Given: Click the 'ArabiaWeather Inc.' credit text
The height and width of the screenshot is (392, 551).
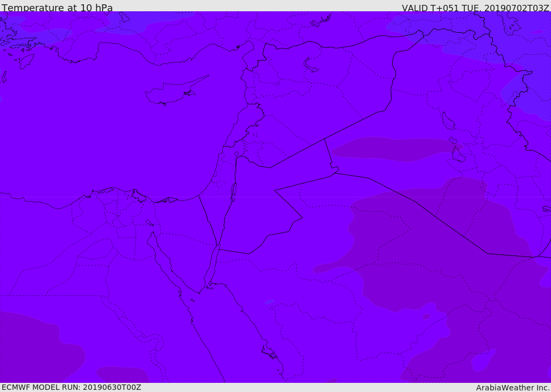Looking at the screenshot, I should pyautogui.click(x=513, y=388).
